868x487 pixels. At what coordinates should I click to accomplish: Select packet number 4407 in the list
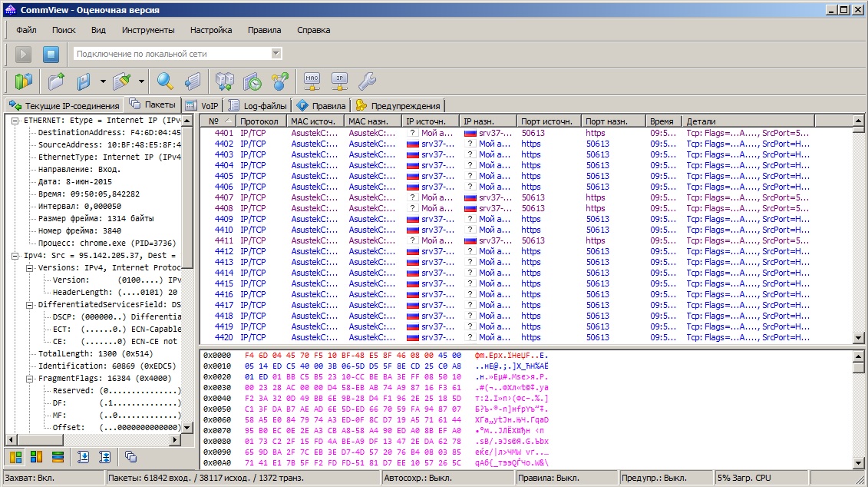pyautogui.click(x=224, y=197)
